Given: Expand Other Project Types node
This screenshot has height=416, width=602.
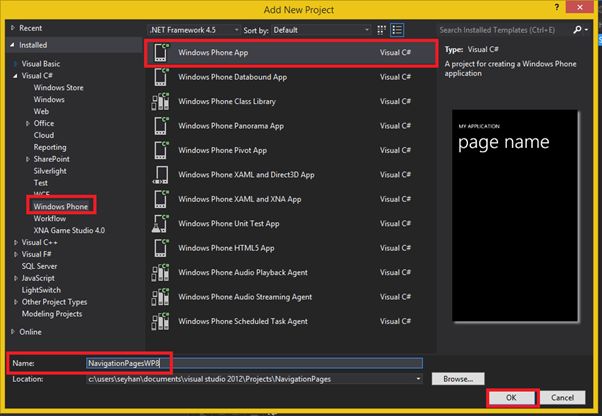Looking at the screenshot, I should pyautogui.click(x=15, y=302).
